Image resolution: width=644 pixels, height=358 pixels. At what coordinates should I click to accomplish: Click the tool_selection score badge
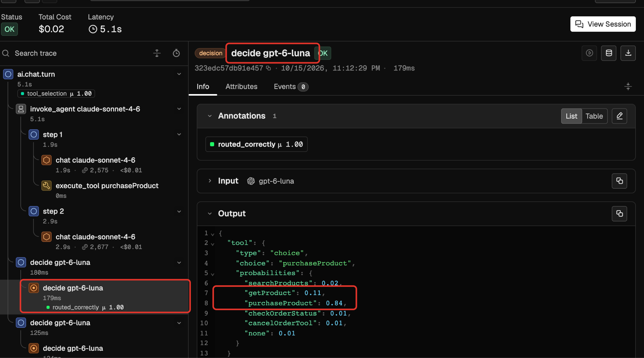(56, 94)
